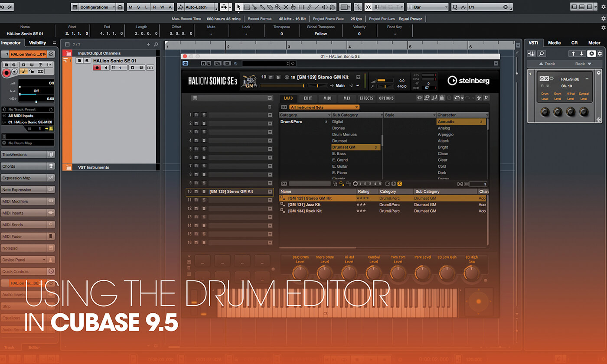Select the Zoom magnifier tool in the toolbar

click(278, 7)
